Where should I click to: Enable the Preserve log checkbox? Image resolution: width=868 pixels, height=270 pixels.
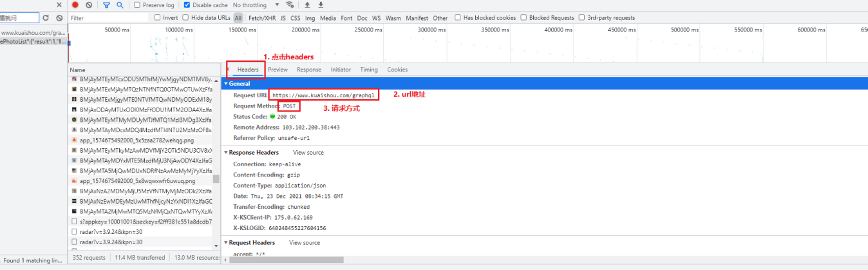[x=138, y=5]
